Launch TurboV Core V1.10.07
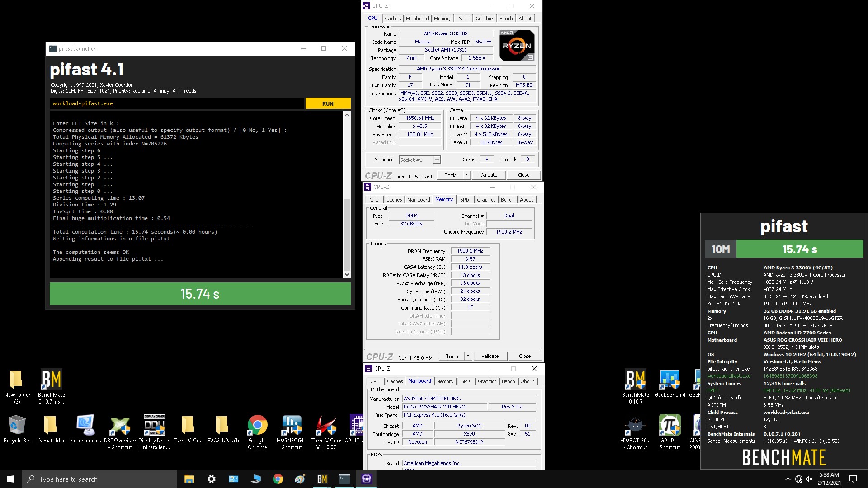868x488 pixels. coord(326,432)
